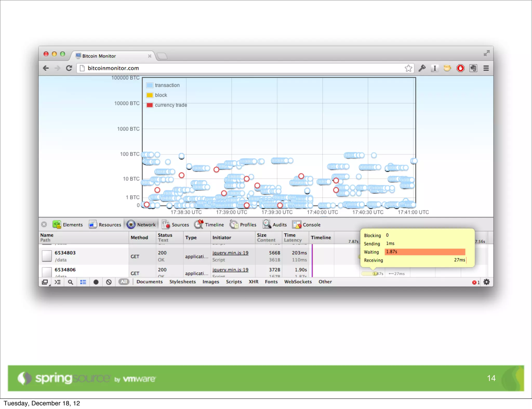This screenshot has width=532, height=409.
Task: Open DevTools settings gear
Action: (x=487, y=282)
